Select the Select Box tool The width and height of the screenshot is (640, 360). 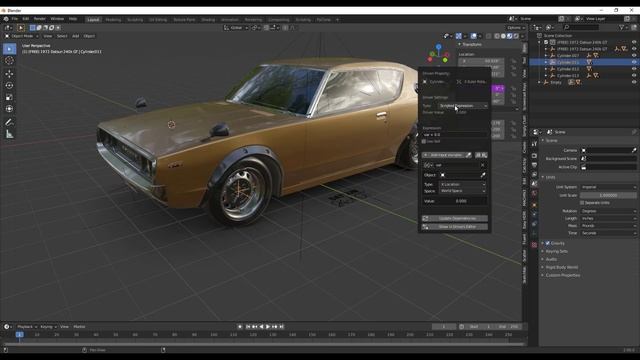tap(9, 49)
